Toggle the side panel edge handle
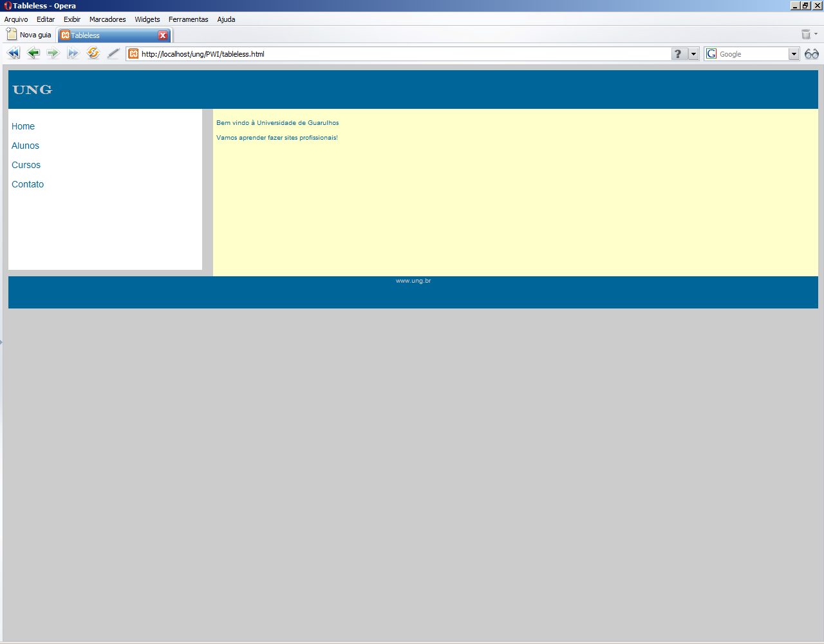The height and width of the screenshot is (644, 824). (1, 342)
